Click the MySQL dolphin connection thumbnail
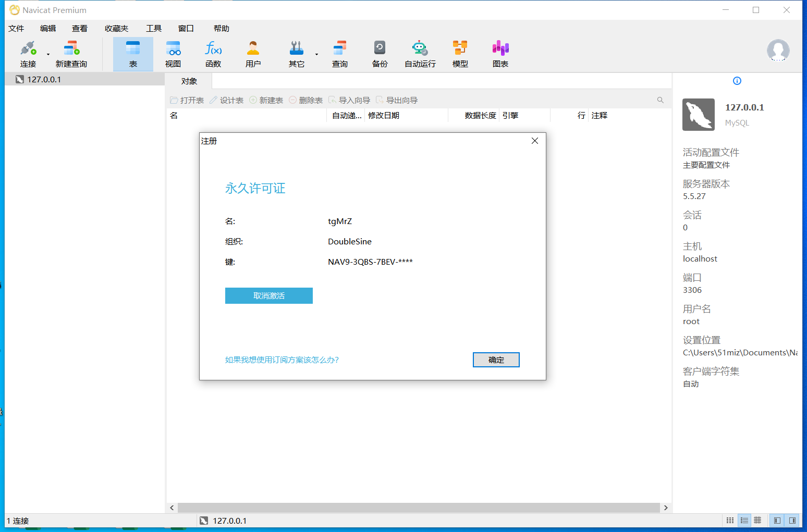807x532 pixels. [699, 115]
